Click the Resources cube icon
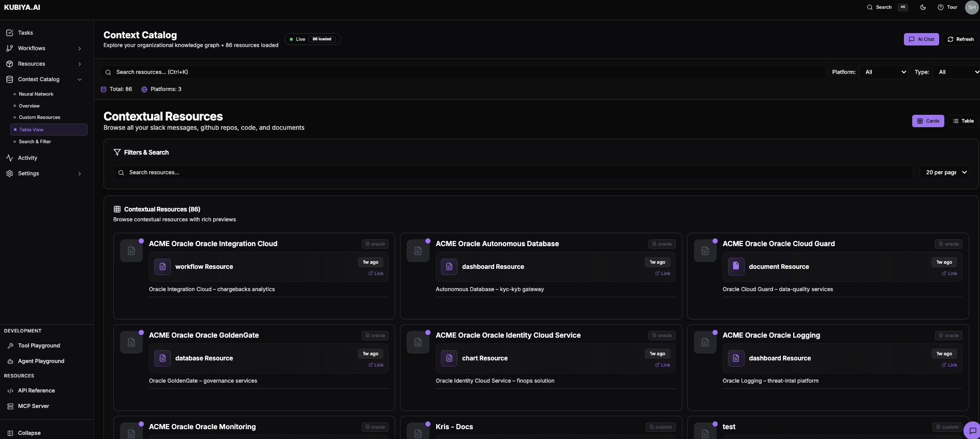 (9, 64)
